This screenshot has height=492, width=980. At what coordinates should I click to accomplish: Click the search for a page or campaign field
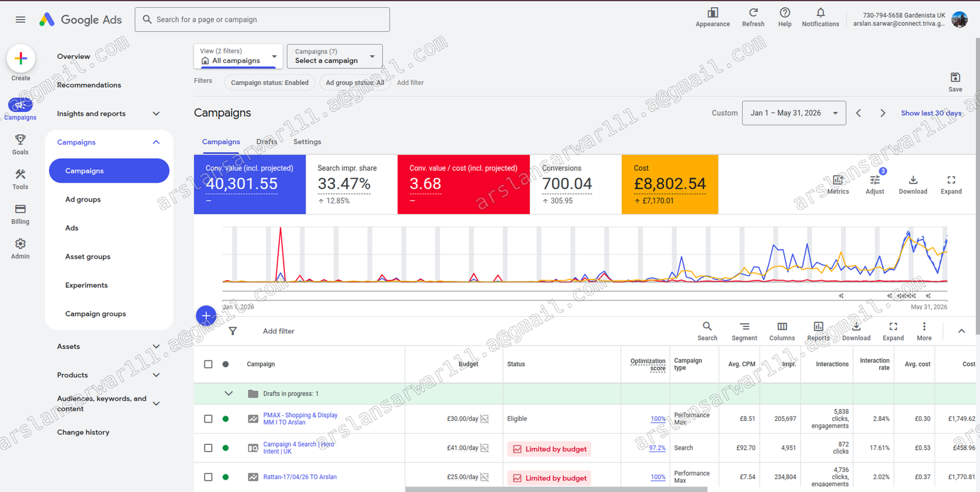[262, 20]
